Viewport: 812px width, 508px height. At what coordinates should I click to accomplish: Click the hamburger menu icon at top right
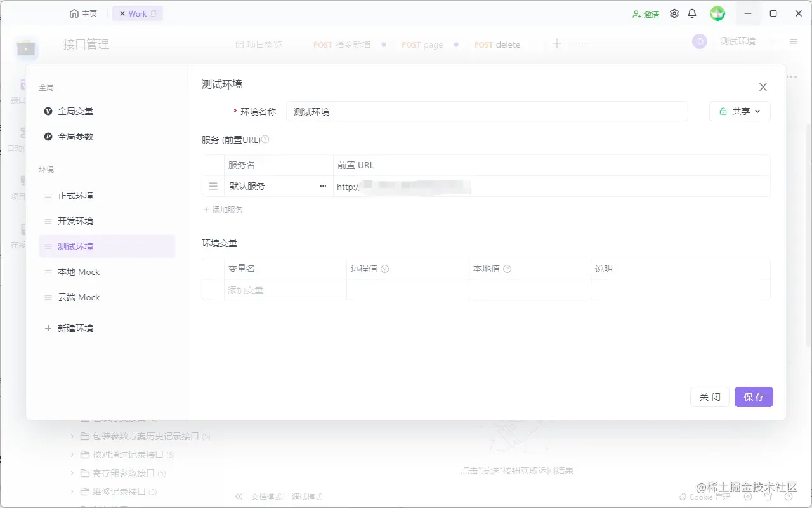click(x=794, y=41)
